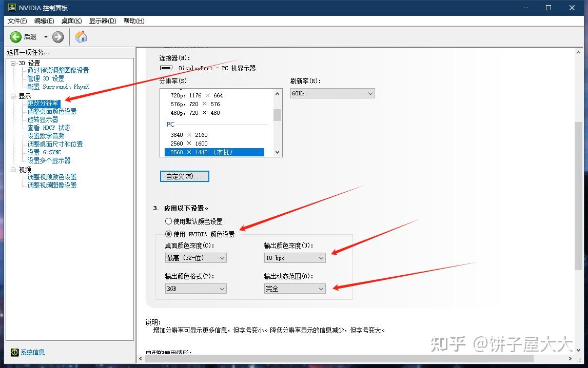Open the 系统信息 link

point(33,352)
